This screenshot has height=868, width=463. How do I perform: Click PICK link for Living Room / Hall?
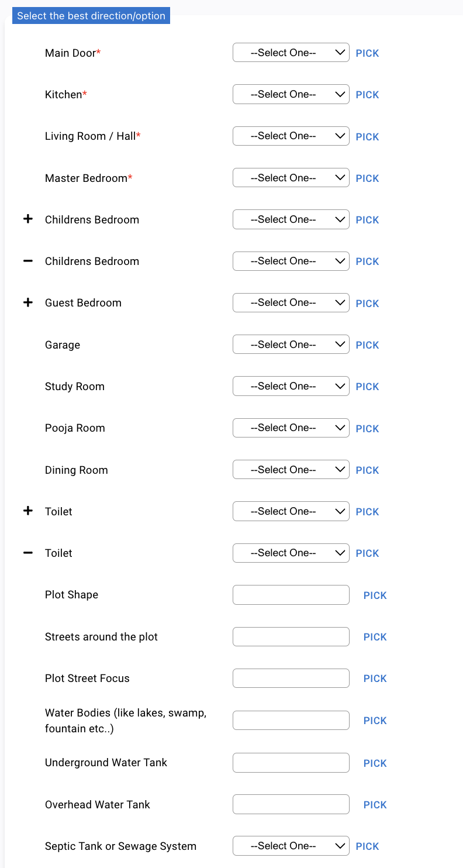pos(367,137)
